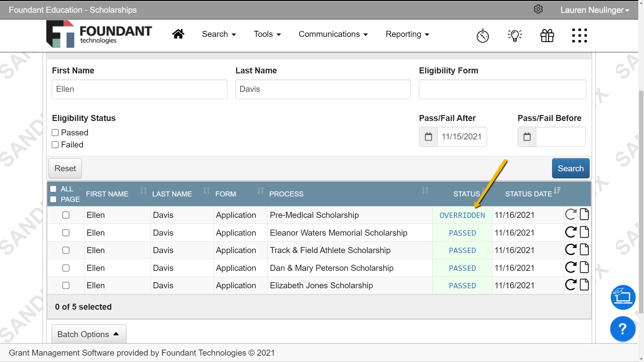This screenshot has height=362, width=644.
Task: Open the lightbulb ideas icon
Action: (515, 35)
